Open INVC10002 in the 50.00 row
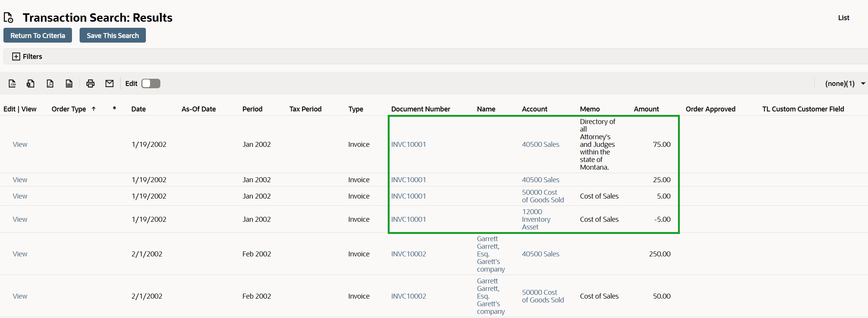This screenshot has height=318, width=868. [x=409, y=296]
